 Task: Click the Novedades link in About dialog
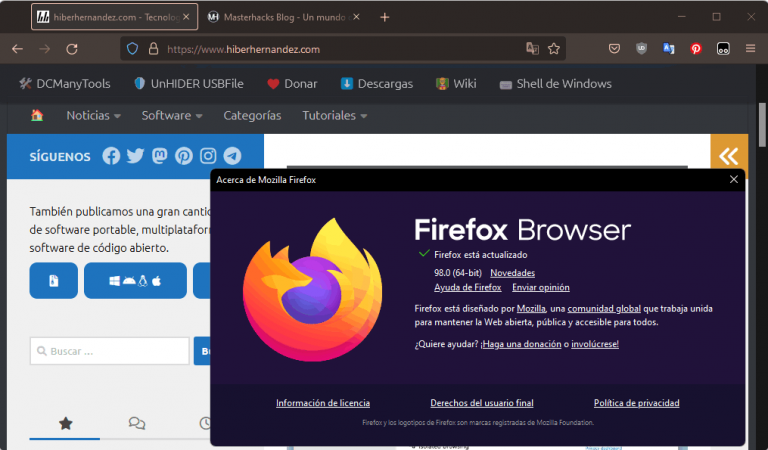pos(512,273)
